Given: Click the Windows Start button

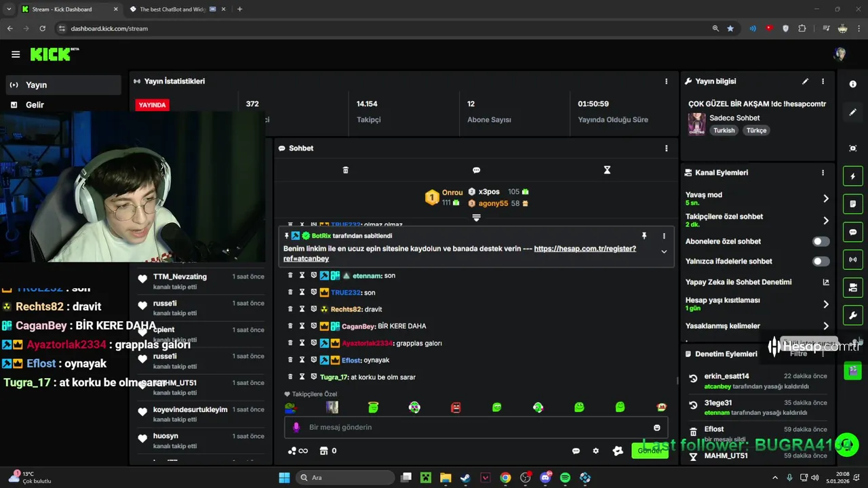Looking at the screenshot, I should [284, 478].
